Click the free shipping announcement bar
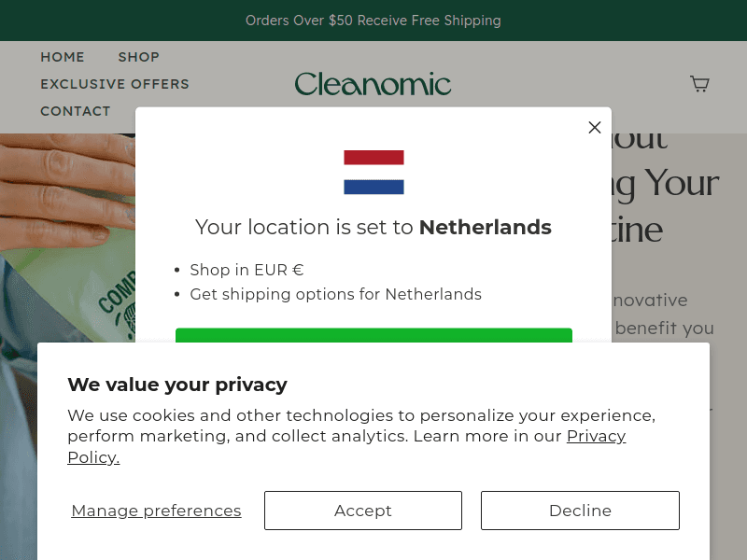This screenshot has width=747, height=560. coord(373,20)
